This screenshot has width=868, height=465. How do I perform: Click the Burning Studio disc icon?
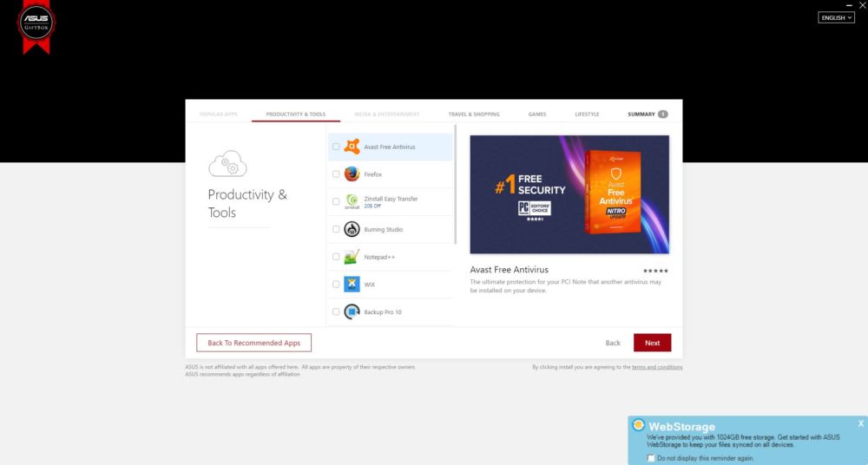[352, 229]
